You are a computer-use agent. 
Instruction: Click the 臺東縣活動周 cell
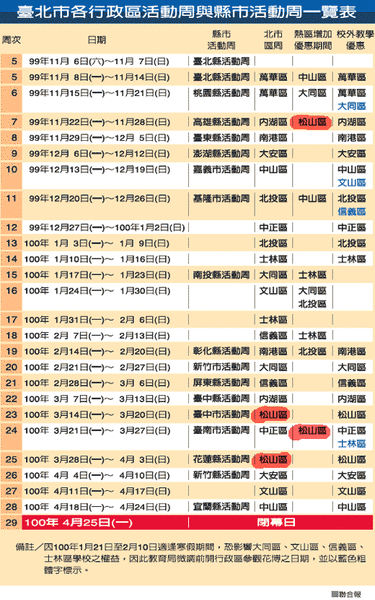point(221,138)
